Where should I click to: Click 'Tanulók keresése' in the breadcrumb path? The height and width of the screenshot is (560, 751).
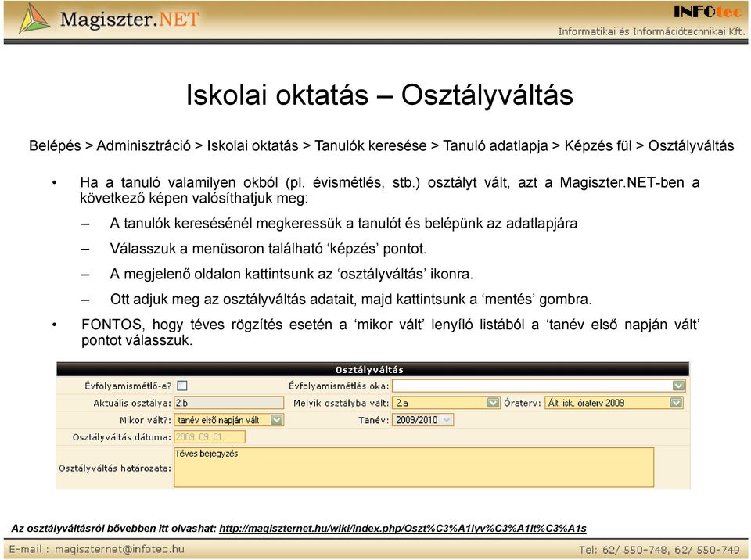click(370, 145)
